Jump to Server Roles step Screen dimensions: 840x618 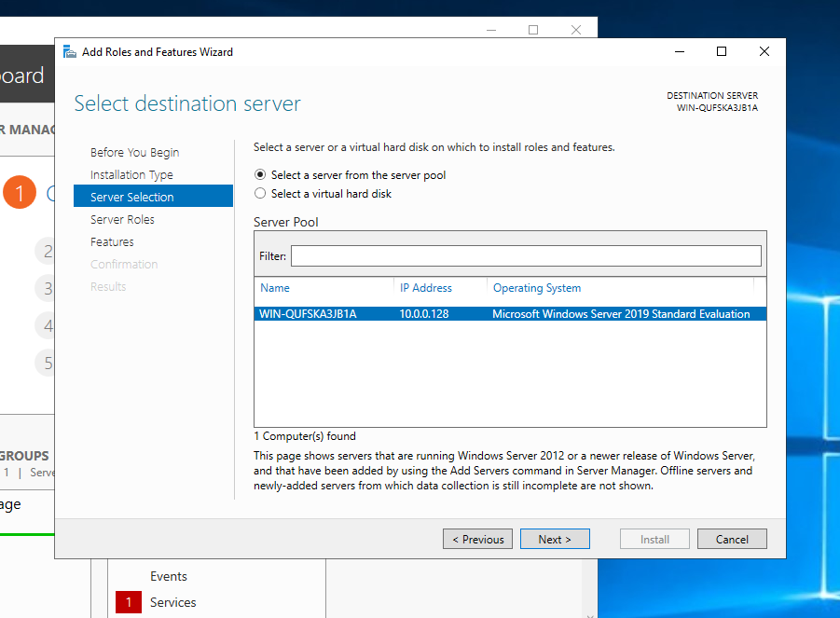click(x=122, y=220)
